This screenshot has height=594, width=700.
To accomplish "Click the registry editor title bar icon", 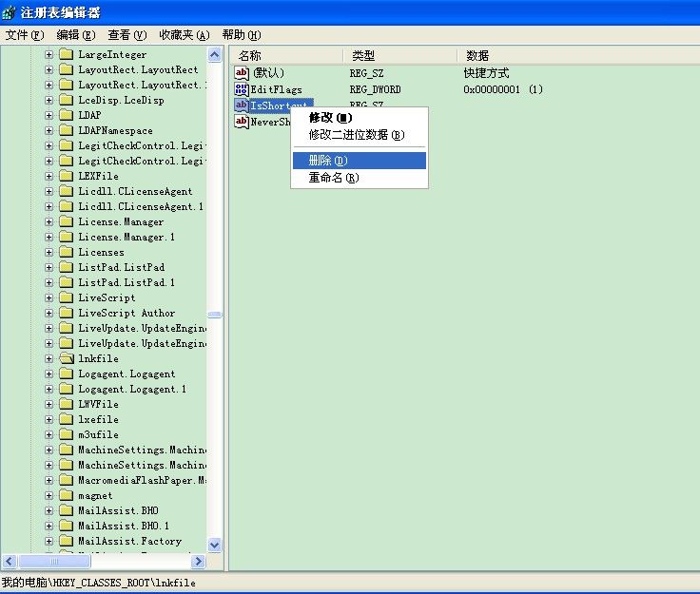I will [9, 12].
